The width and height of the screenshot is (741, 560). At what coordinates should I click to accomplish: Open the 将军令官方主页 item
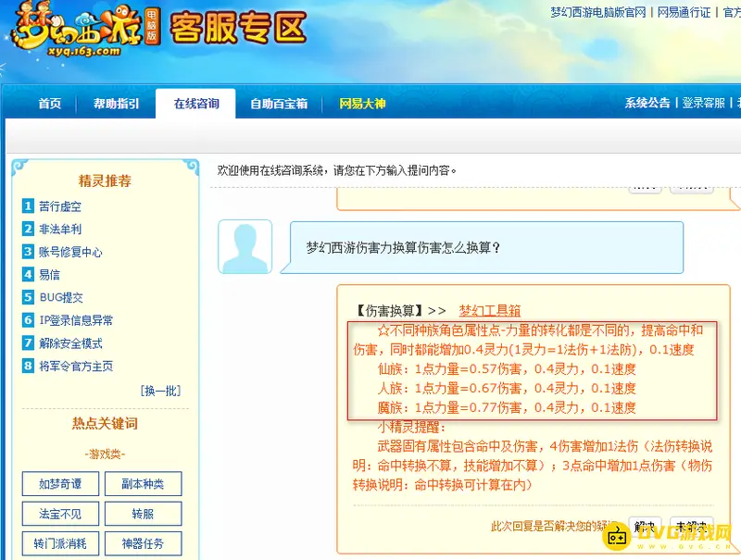point(76,366)
